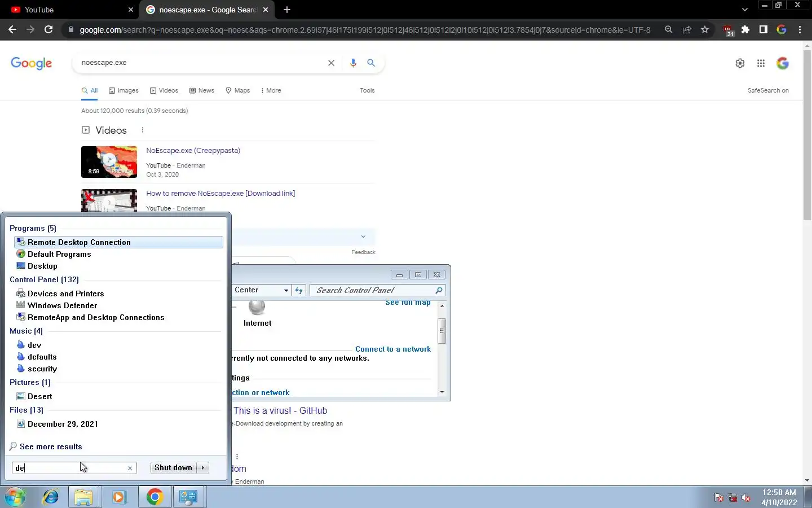Click See more results link
This screenshot has width=812, height=508.
click(x=51, y=446)
